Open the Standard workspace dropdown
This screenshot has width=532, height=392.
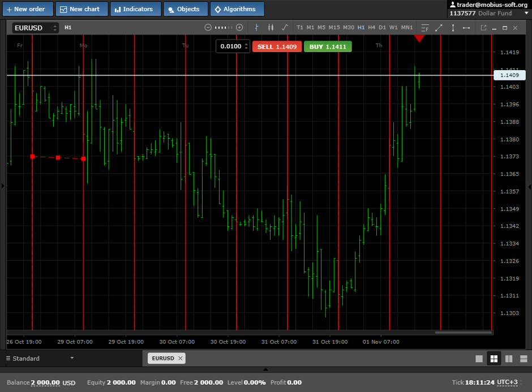pyautogui.click(x=40, y=359)
